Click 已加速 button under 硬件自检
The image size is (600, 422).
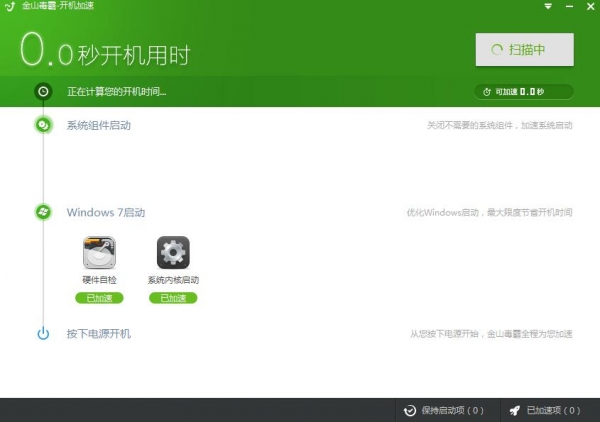(99, 298)
